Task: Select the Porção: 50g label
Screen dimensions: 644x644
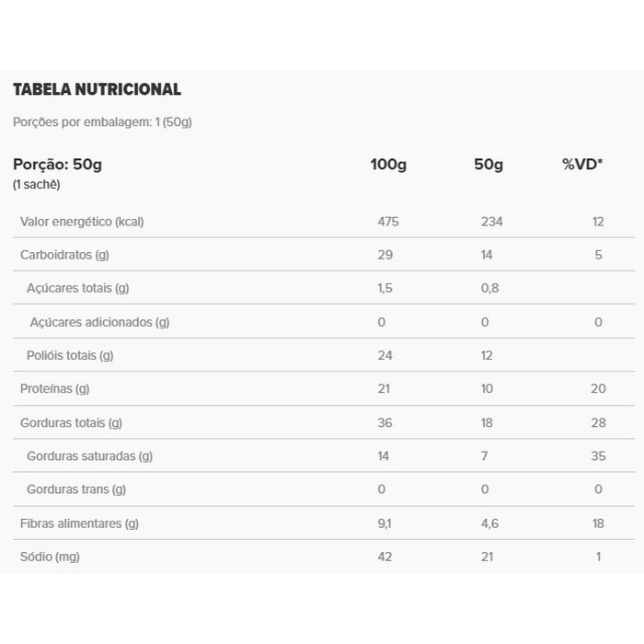Action: coord(57,165)
